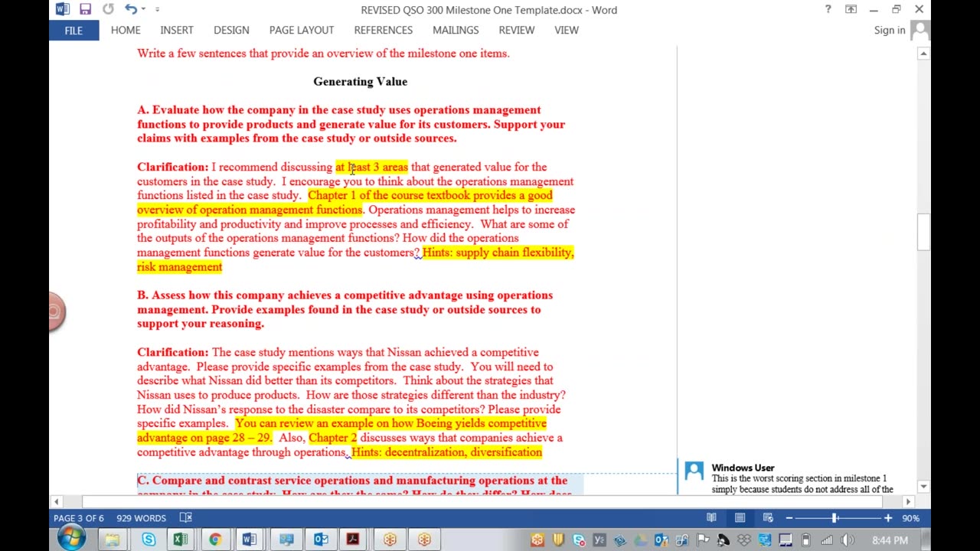Click the highlighted text 'at least 3 areas'

point(371,167)
